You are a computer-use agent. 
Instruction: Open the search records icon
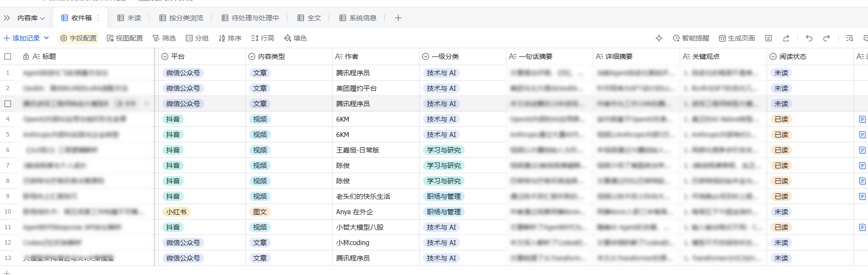pyautogui.click(x=850, y=38)
